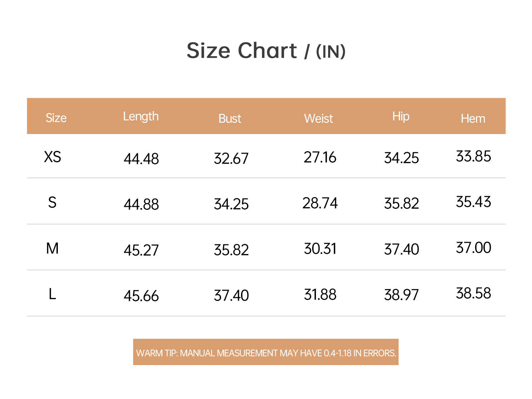Image resolution: width=532 pixels, height=399 pixels.
Task: Click the XS bust value 32.67
Action: coord(231,159)
